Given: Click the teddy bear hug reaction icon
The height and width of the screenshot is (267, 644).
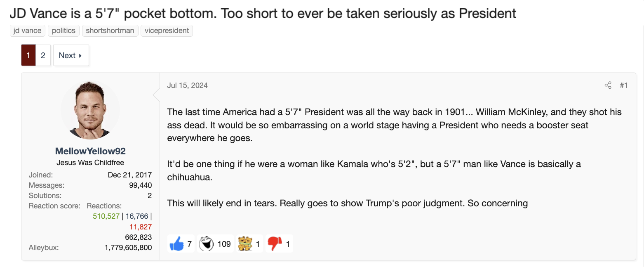Looking at the screenshot, I should [x=245, y=244].
